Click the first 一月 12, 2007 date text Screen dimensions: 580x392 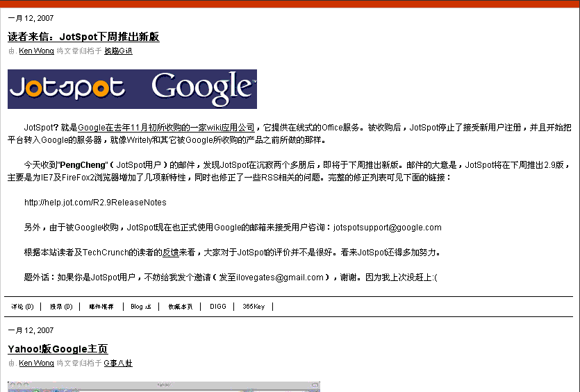pos(31,18)
